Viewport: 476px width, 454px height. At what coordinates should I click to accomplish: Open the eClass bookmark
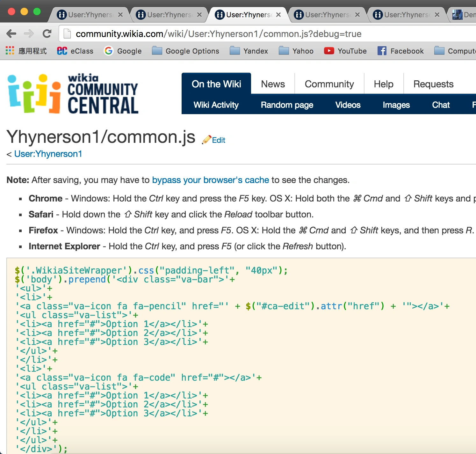pos(75,51)
